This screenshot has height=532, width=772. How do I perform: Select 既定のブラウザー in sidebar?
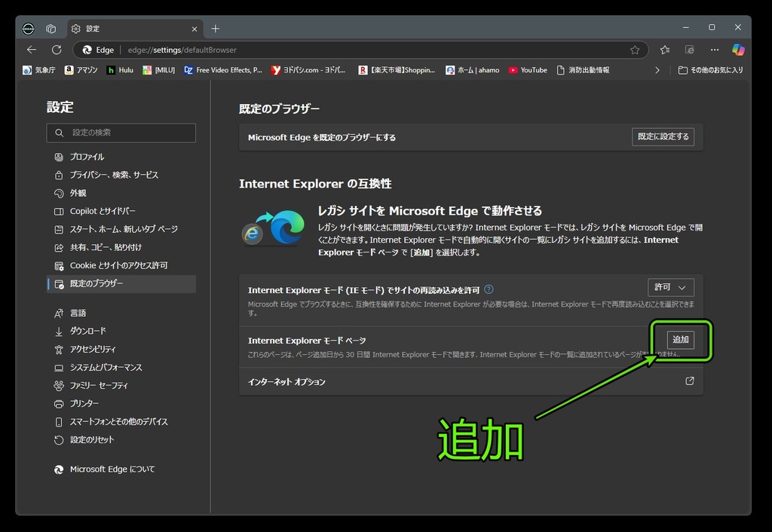pos(121,283)
